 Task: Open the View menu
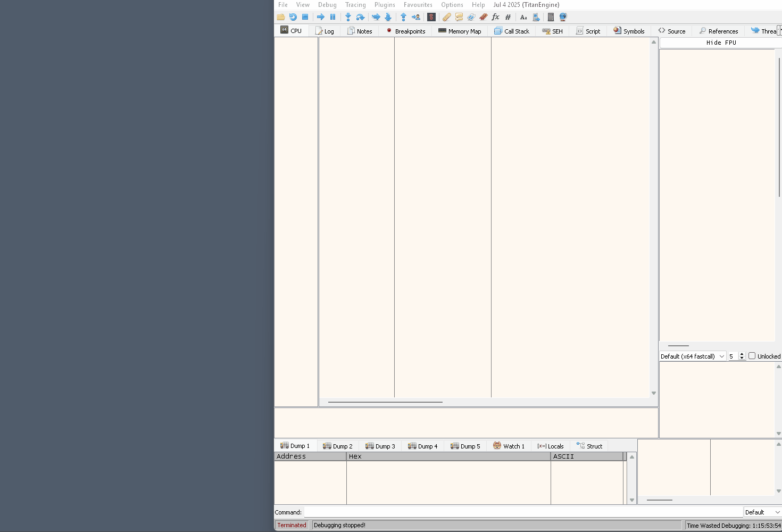tap(303, 5)
